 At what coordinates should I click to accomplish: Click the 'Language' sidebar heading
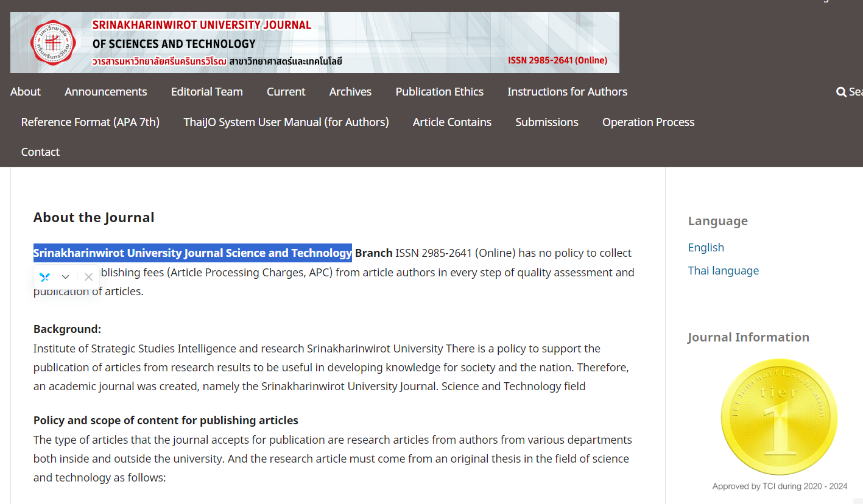pyautogui.click(x=718, y=221)
